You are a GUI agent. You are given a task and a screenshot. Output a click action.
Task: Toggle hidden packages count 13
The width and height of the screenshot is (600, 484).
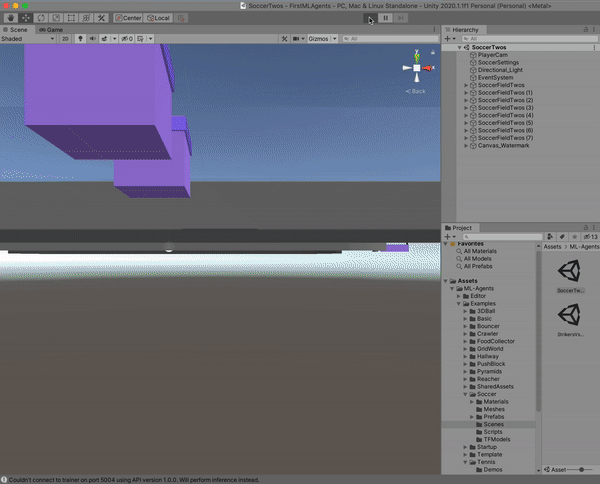[x=590, y=237]
